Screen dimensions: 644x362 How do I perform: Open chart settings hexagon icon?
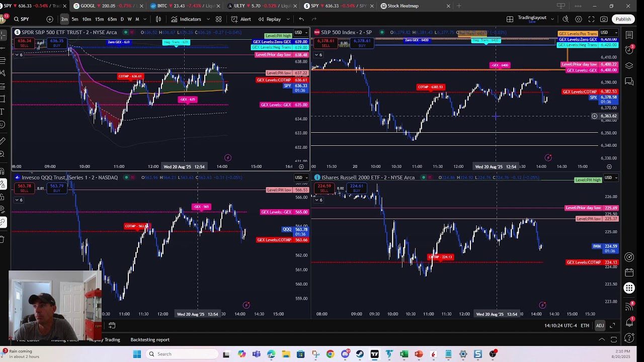[x=579, y=19]
